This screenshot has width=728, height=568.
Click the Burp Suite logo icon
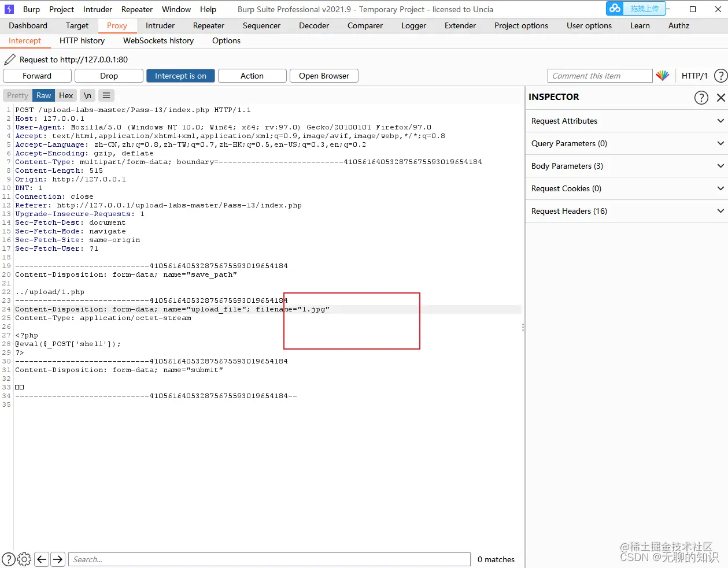tap(9, 9)
